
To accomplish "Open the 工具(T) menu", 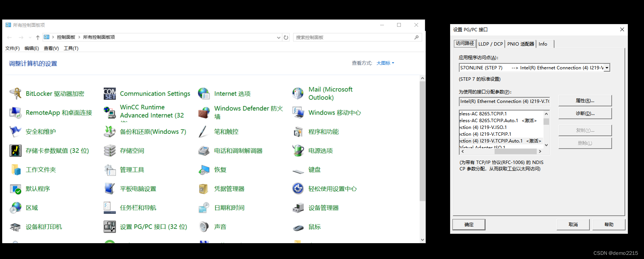I will tap(71, 48).
